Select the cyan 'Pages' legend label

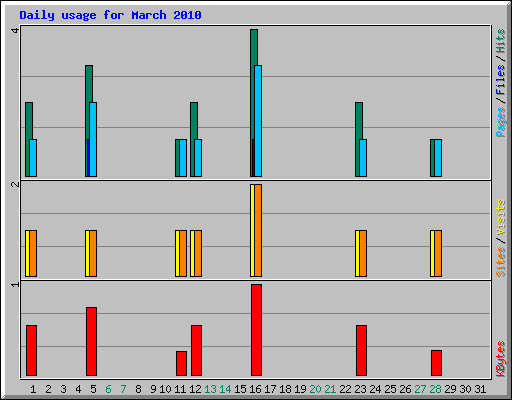(500, 122)
